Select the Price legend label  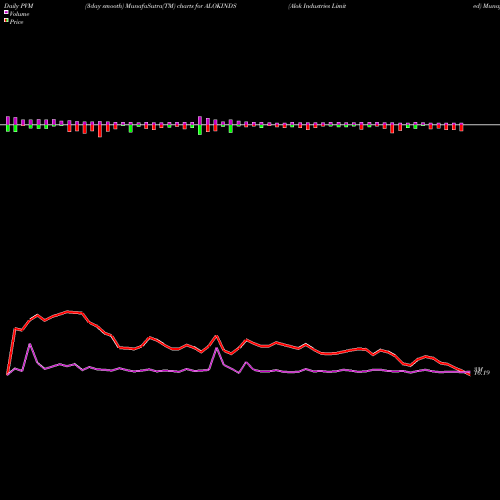pos(16,22)
